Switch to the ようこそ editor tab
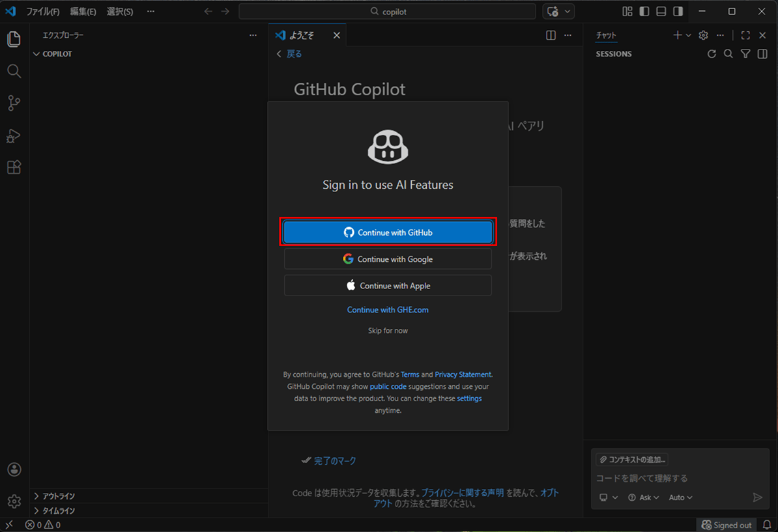 pyautogui.click(x=302, y=35)
